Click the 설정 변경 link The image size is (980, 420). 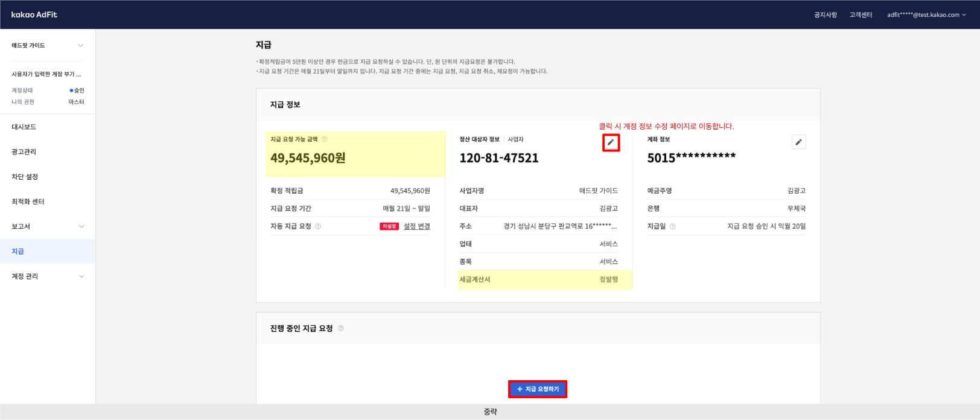[x=416, y=226]
